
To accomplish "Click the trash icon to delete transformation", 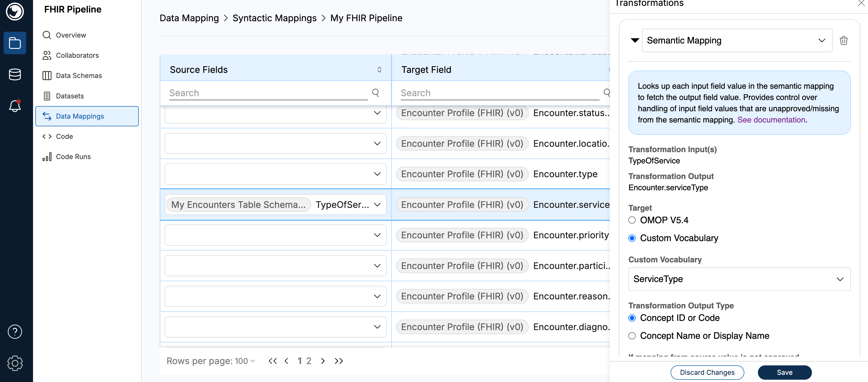I will [843, 40].
